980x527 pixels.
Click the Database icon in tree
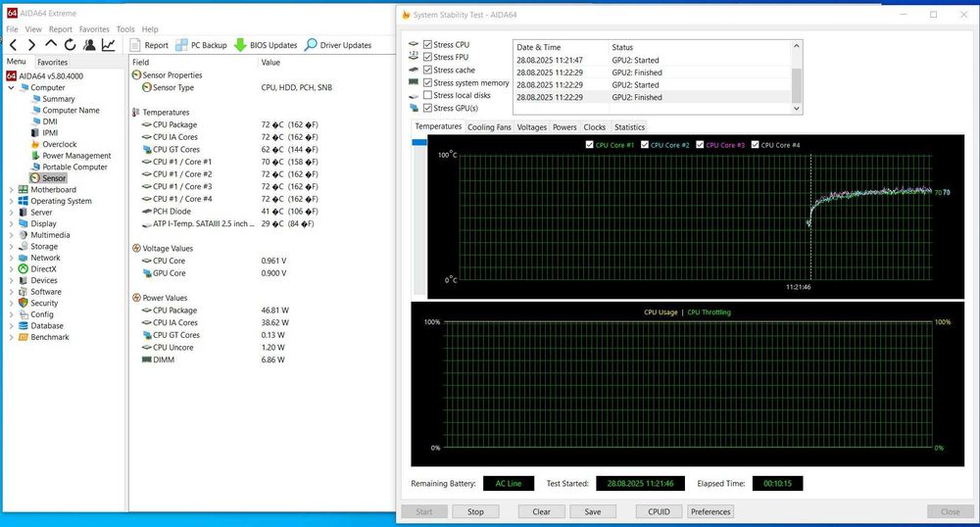pos(24,325)
